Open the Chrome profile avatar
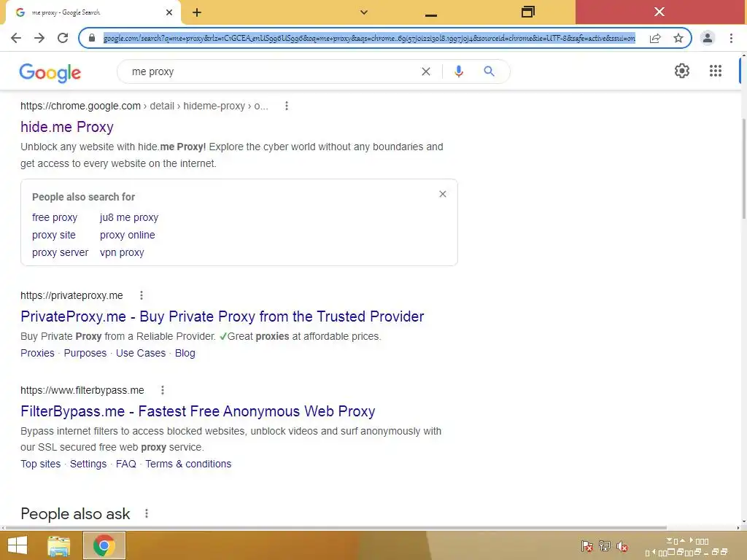747x560 pixels. pyautogui.click(x=708, y=38)
